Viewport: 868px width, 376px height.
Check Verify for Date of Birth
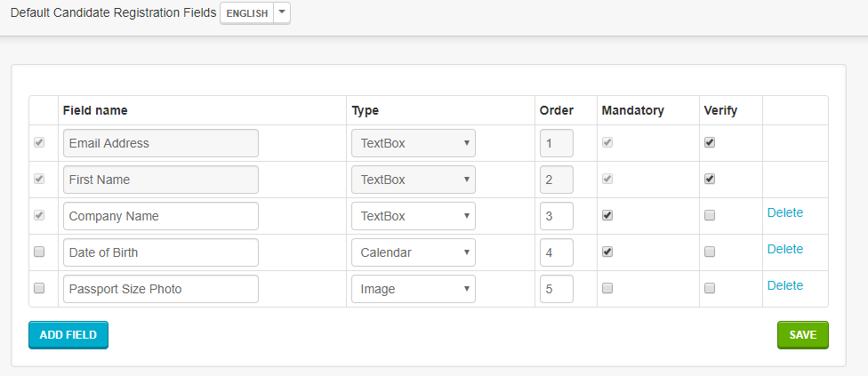710,252
